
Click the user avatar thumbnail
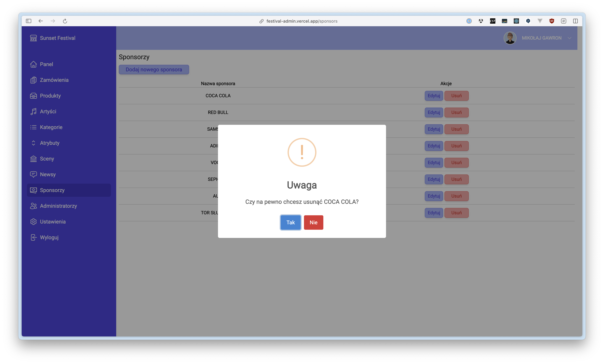point(510,38)
